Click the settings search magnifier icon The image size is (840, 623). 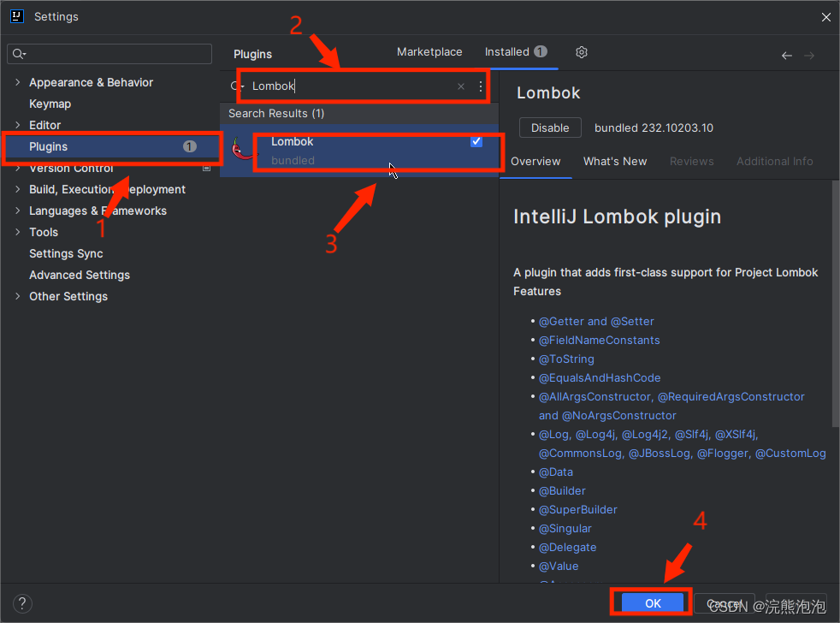pos(19,54)
